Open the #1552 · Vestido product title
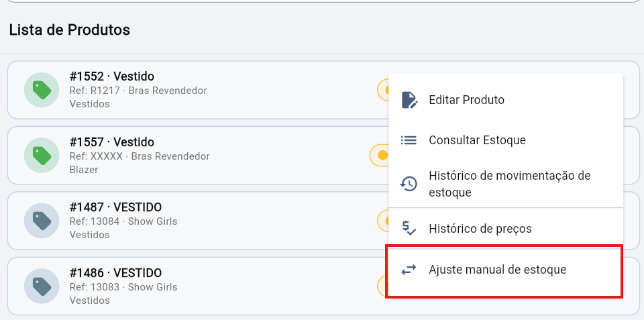 tap(112, 76)
